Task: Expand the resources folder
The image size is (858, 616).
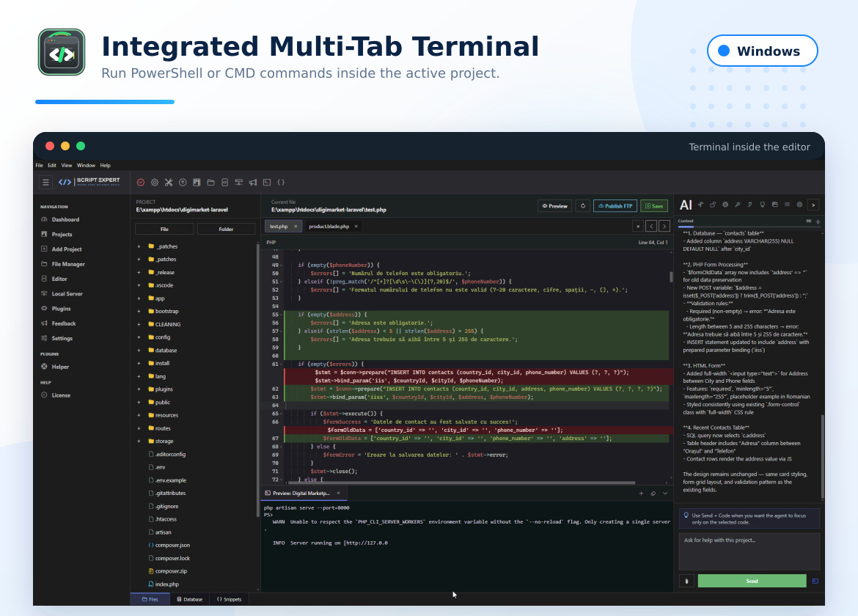Action: coord(139,416)
